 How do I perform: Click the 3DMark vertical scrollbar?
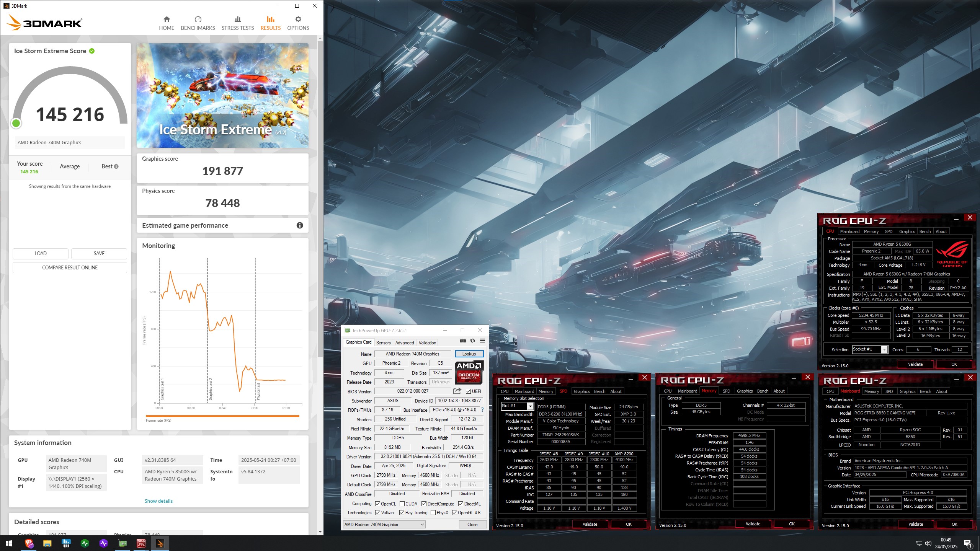[320, 199]
